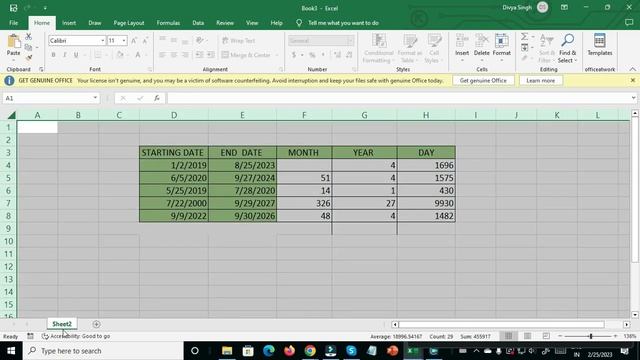Toggle Italic formatting
Viewport: 640px width, 360px height.
pos(64,55)
